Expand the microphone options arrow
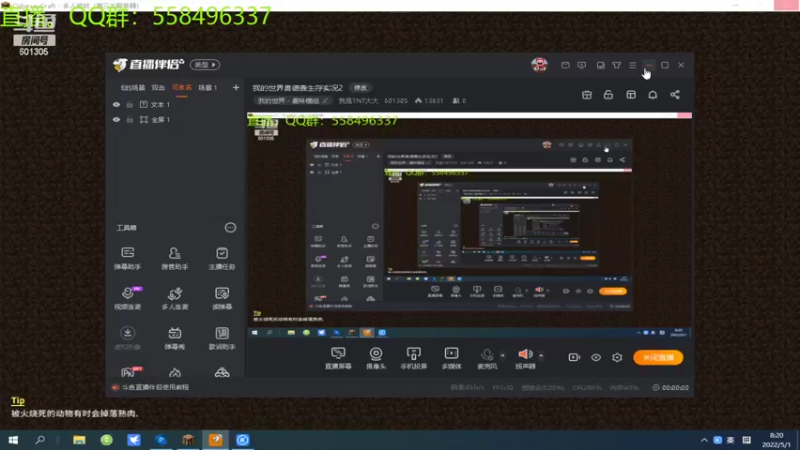This screenshot has height=450, width=800. tap(503, 356)
